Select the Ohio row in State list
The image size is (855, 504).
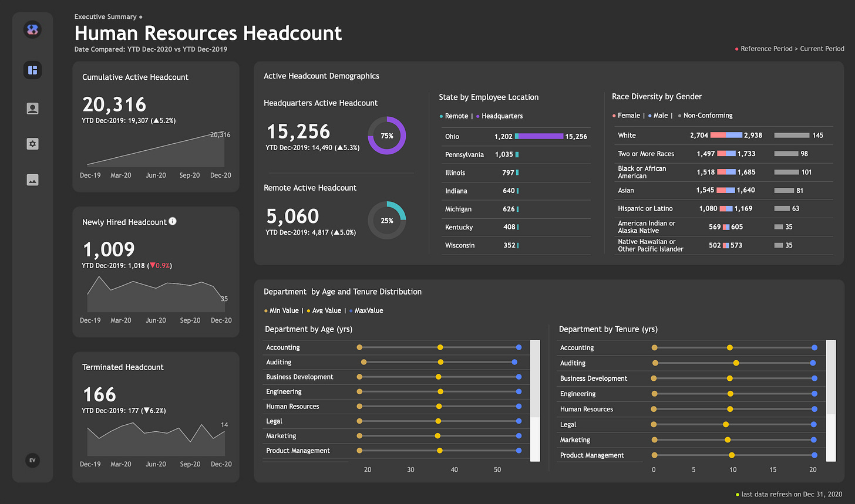point(452,136)
